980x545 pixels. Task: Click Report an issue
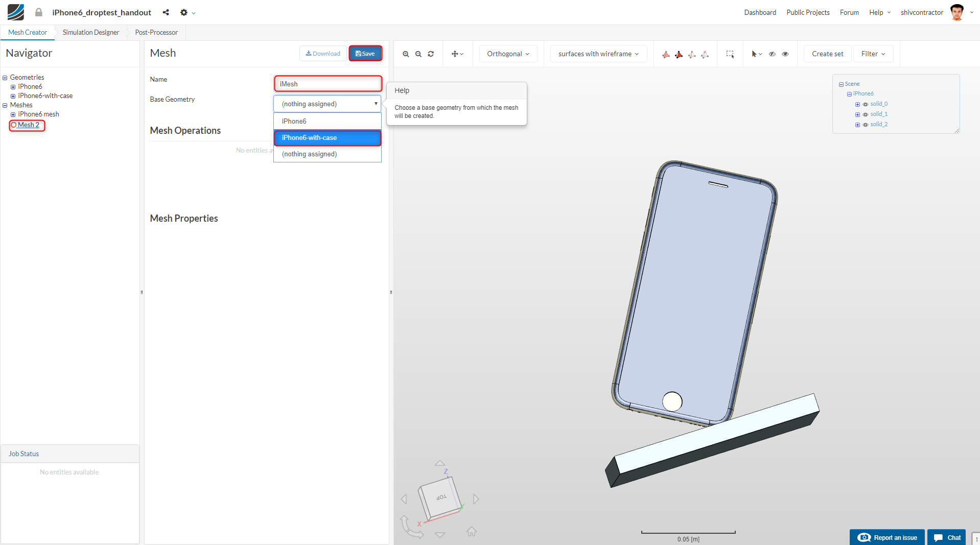pos(887,537)
